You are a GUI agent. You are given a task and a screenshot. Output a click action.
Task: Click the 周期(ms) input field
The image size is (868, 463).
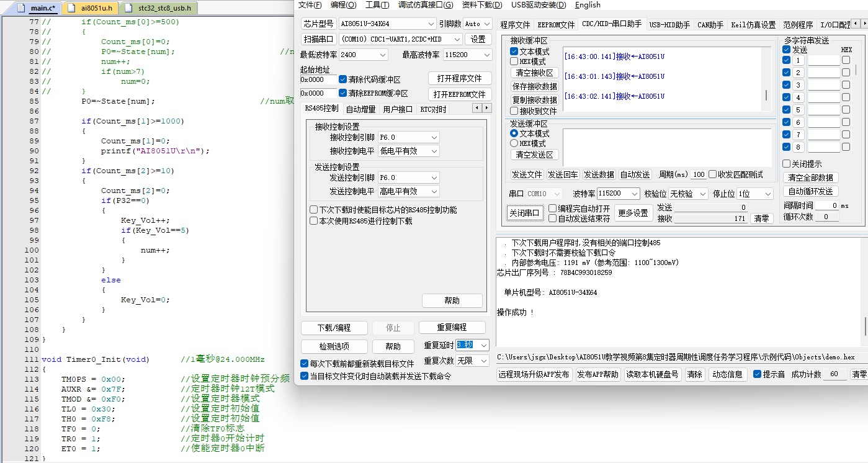[699, 175]
